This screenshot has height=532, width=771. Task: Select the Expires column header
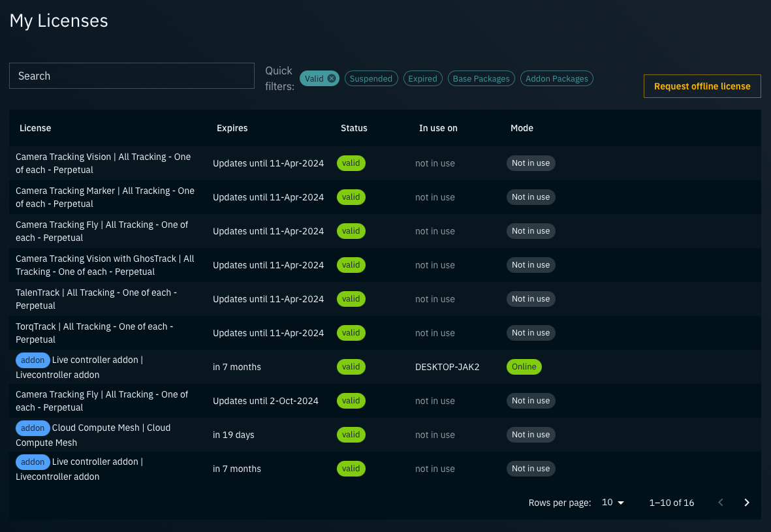click(232, 128)
